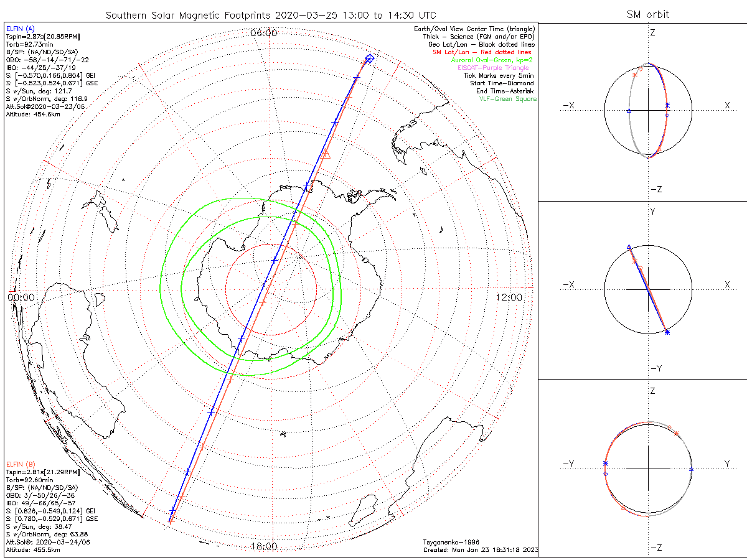
Task: Click blue triangle in bottom Y-Z orbit panel
Action: click(x=692, y=469)
